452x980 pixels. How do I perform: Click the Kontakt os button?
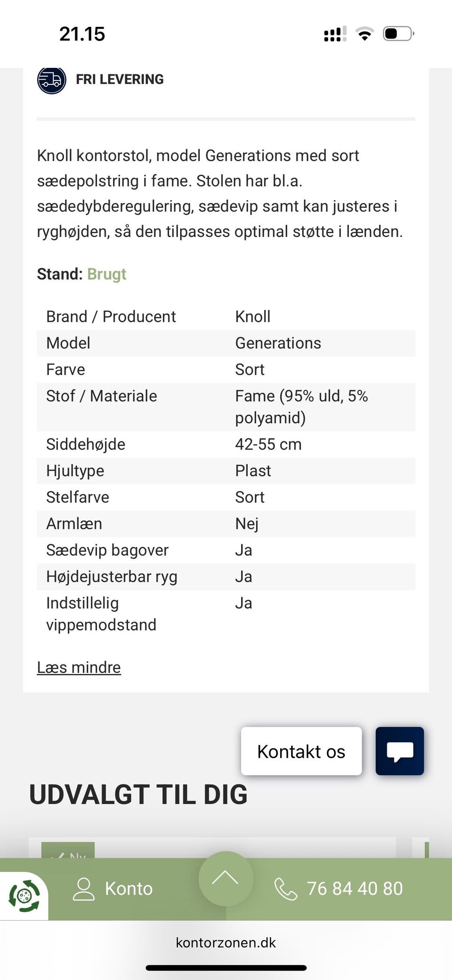tap(301, 751)
